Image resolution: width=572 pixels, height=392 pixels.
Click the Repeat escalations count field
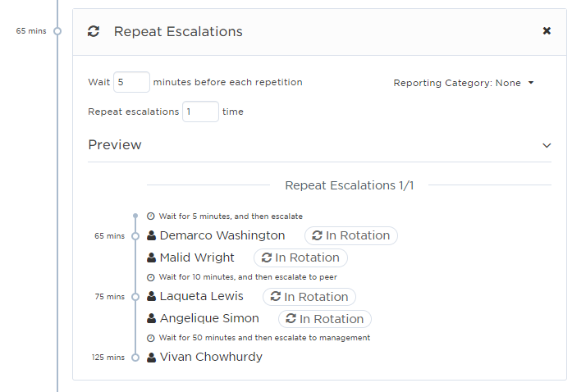pos(200,112)
